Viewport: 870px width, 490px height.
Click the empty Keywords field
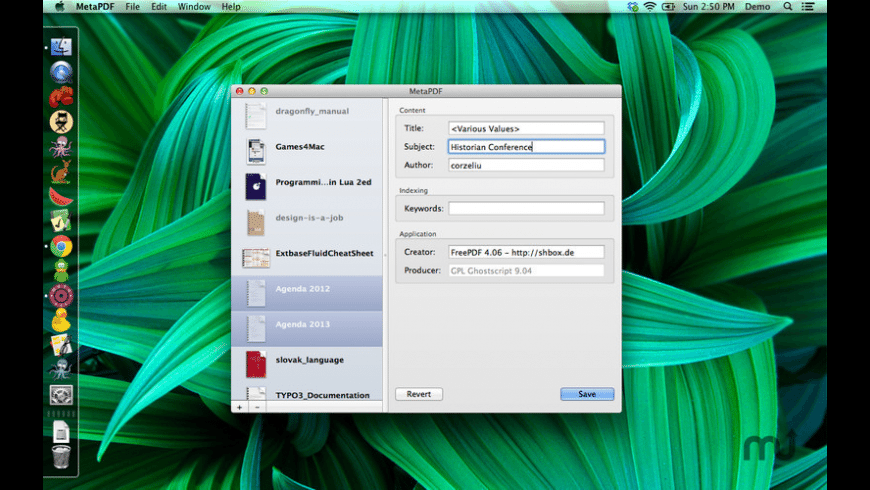point(526,208)
